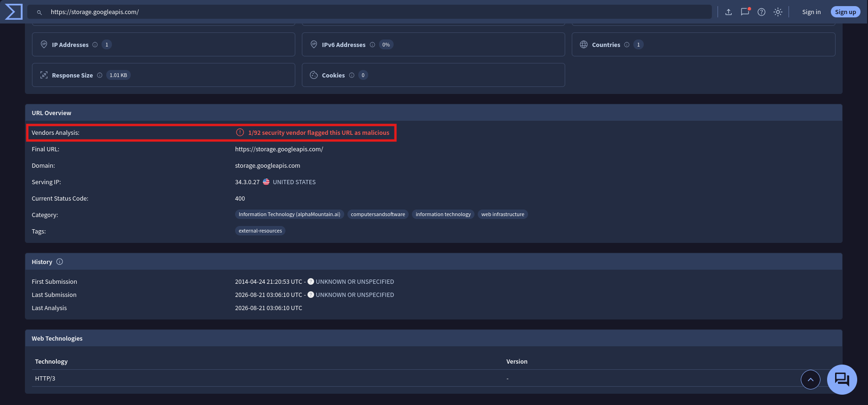The width and height of the screenshot is (868, 405).
Task: Focus the URL search input field
Action: coord(369,12)
